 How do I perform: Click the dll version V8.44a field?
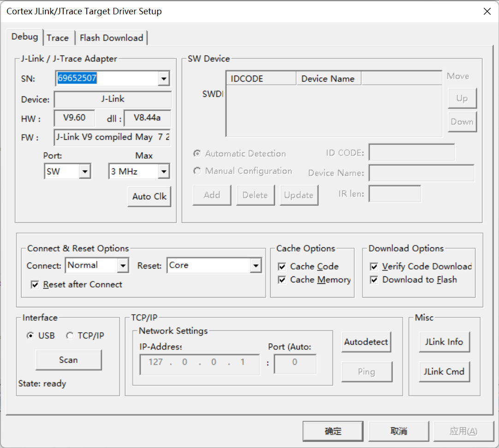tap(147, 118)
